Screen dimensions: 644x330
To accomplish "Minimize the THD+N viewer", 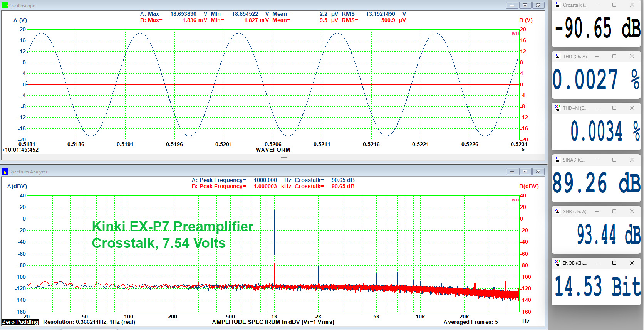I will (x=597, y=108).
